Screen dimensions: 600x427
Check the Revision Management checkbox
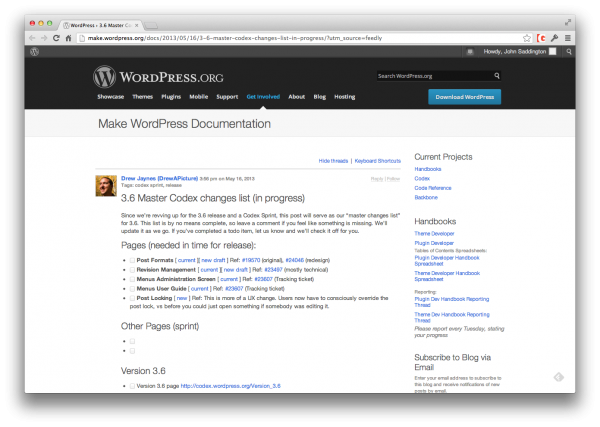(x=132, y=270)
